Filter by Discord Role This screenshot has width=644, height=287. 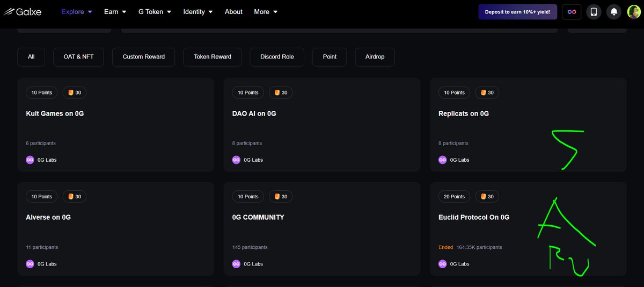[x=277, y=56]
